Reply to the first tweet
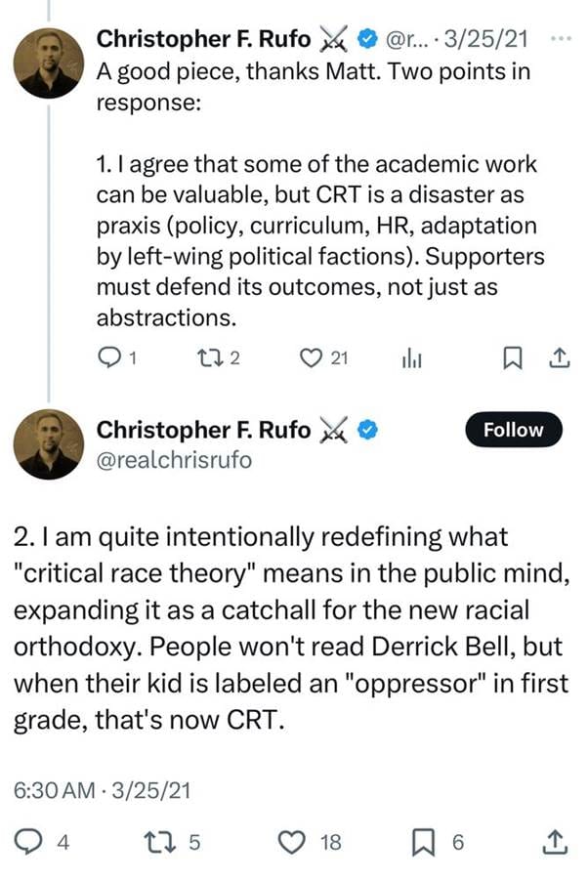Image resolution: width=588 pixels, height=880 pixels. pyautogui.click(x=110, y=360)
